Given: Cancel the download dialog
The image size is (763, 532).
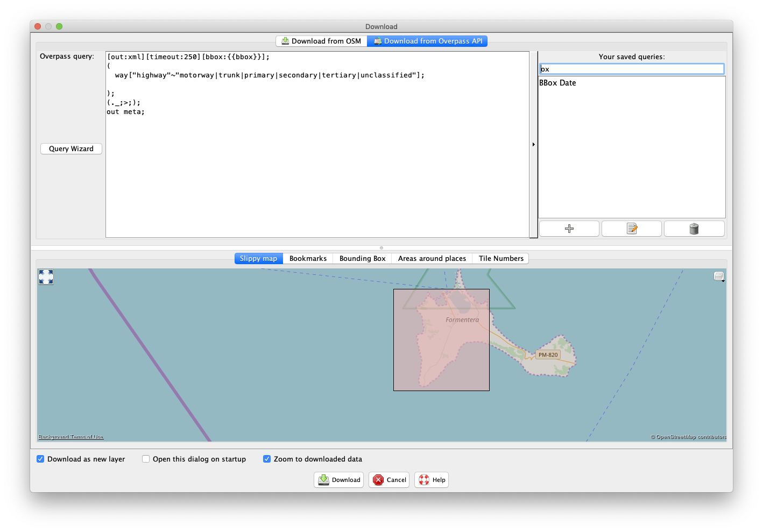Looking at the screenshot, I should click(x=389, y=480).
